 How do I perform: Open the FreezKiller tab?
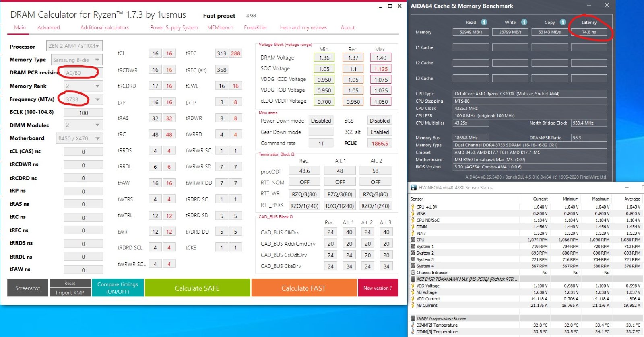click(x=256, y=28)
